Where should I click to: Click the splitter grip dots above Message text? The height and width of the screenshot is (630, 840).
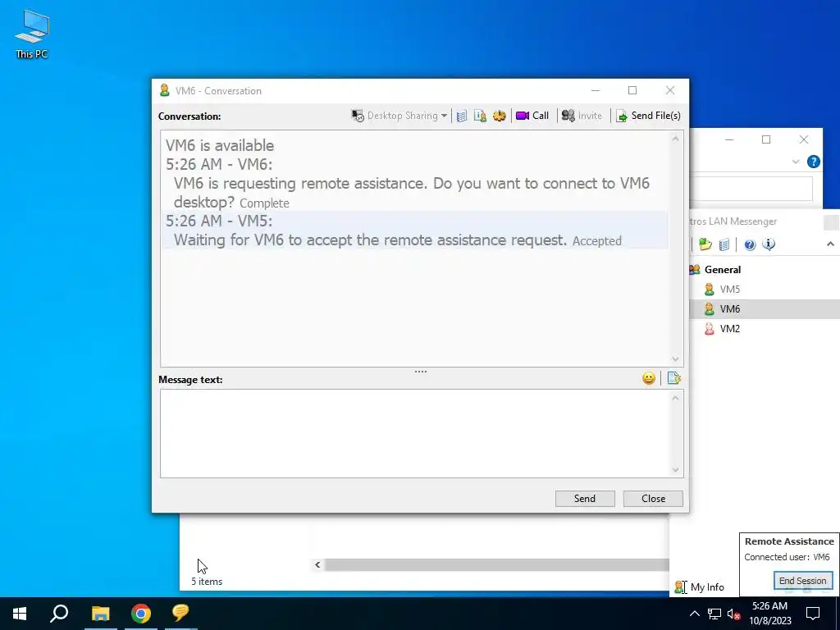pos(421,372)
